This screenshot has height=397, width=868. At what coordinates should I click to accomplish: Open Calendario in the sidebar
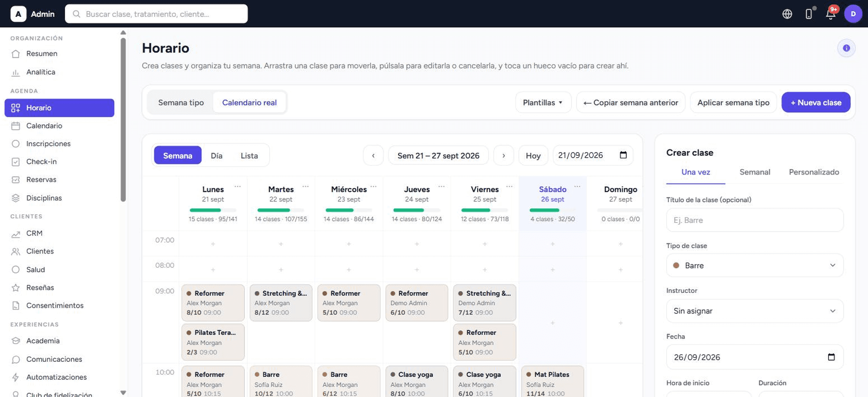pyautogui.click(x=59, y=126)
